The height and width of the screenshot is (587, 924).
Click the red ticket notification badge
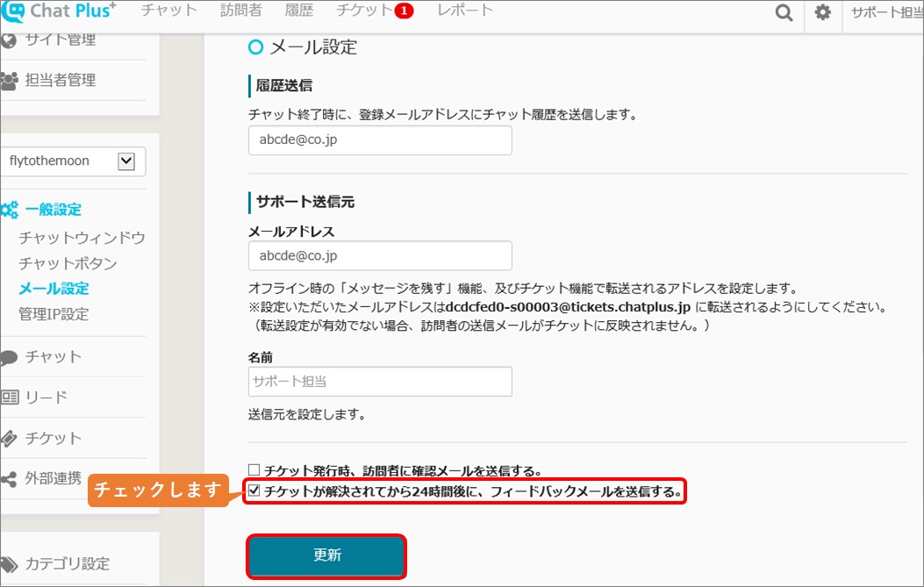404,11
